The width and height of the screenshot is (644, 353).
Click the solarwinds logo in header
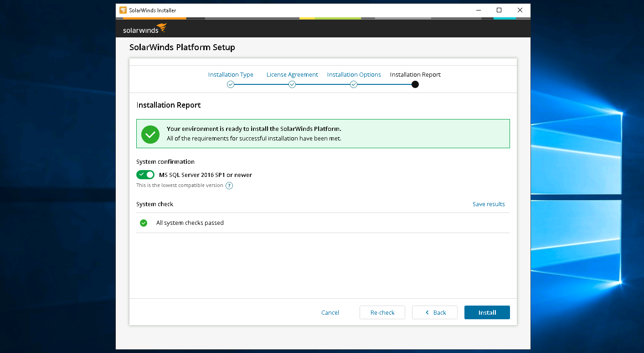click(144, 29)
